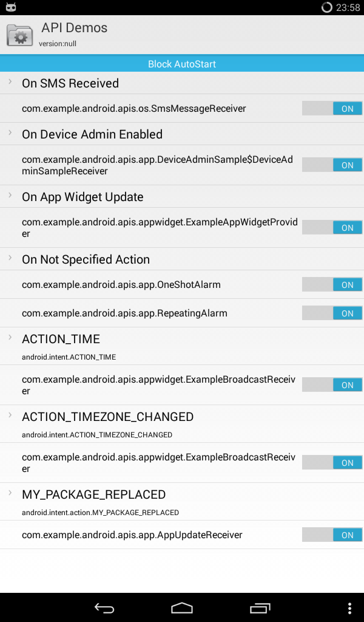This screenshot has width=364, height=622.
Task: Switch off the RepeatingAlarm toggle
Action: point(332,313)
